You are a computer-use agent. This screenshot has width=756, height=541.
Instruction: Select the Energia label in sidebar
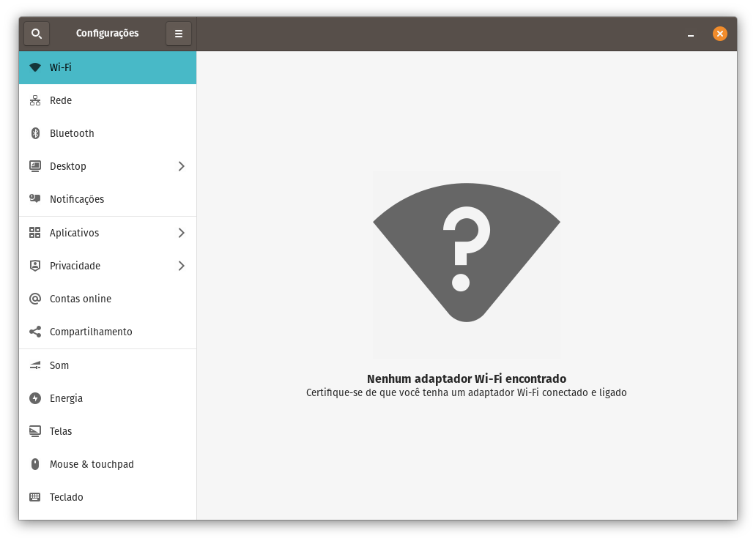point(66,398)
